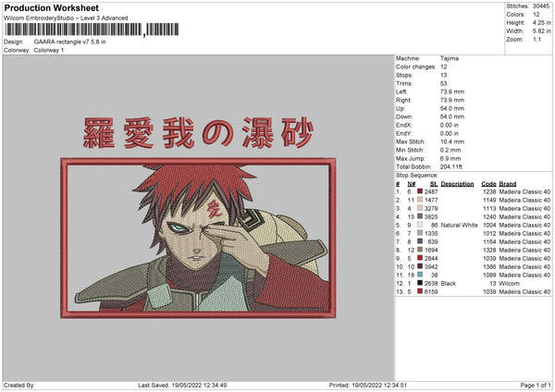Image resolution: width=555 pixels, height=392 pixels.
Task: Click the 'Color changes:' label
Action: 416,67
